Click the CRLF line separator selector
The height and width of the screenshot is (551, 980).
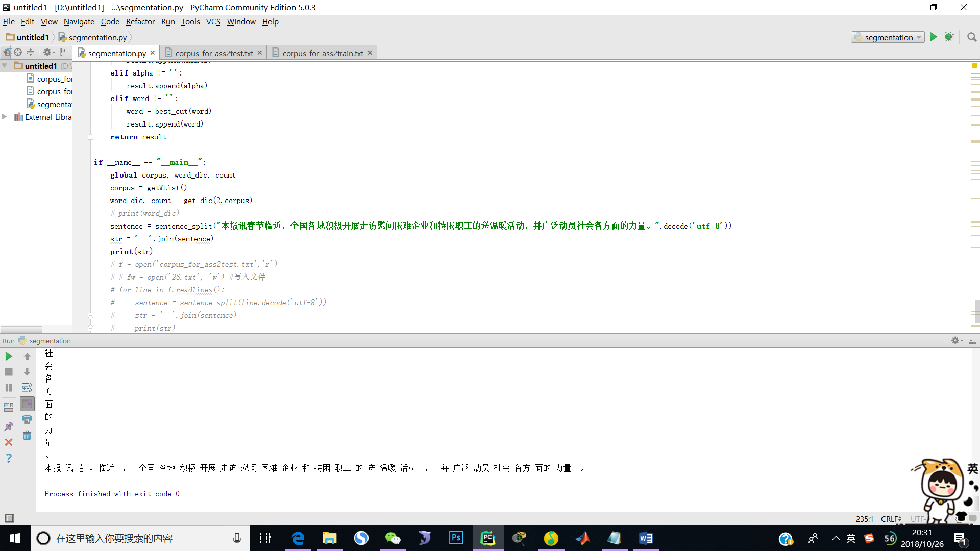click(x=891, y=519)
